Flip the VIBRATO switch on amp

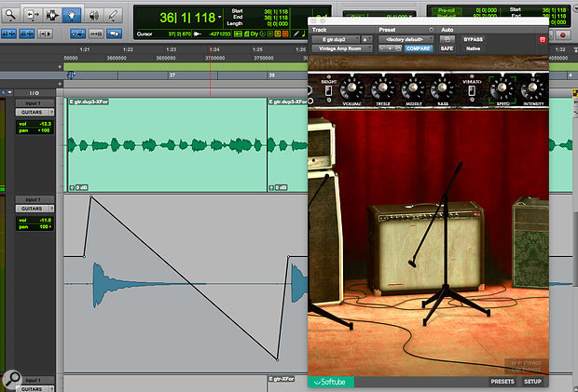coord(472,90)
